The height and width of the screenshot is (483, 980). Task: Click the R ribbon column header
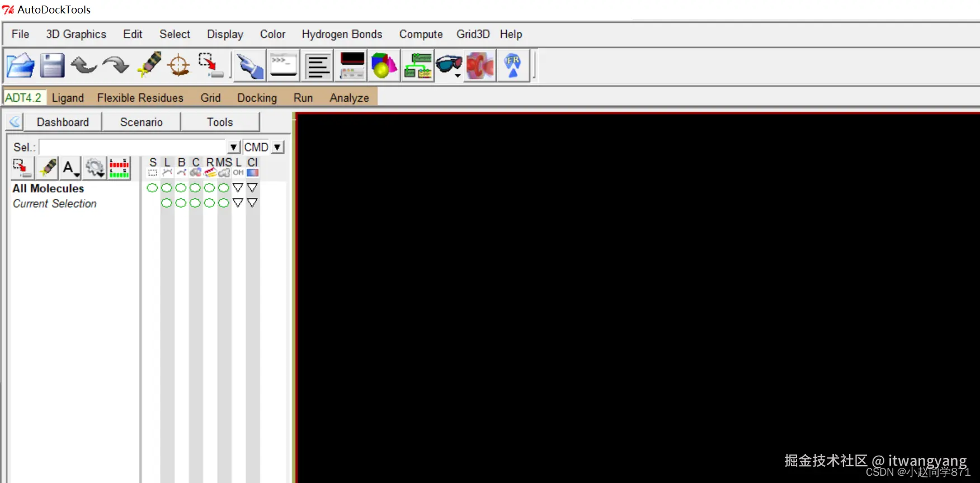(210, 167)
